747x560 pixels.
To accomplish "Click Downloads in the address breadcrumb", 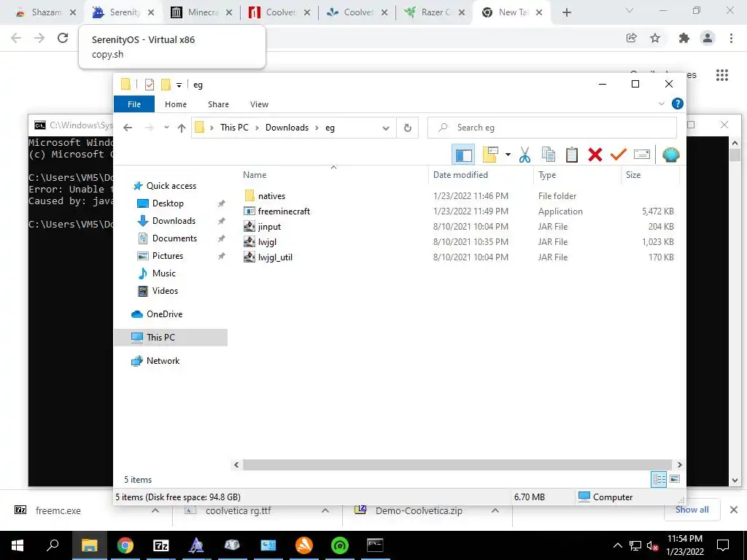I will [x=287, y=128].
